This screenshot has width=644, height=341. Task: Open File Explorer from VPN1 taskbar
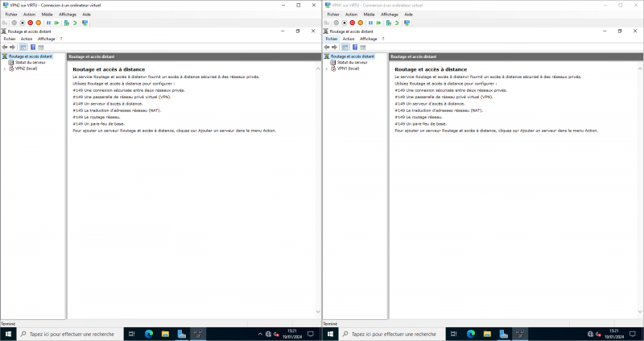pyautogui.click(x=487, y=334)
